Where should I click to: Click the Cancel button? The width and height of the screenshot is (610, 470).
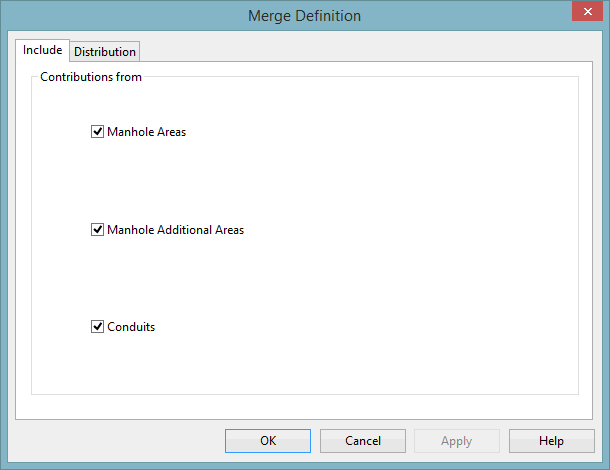click(x=363, y=441)
